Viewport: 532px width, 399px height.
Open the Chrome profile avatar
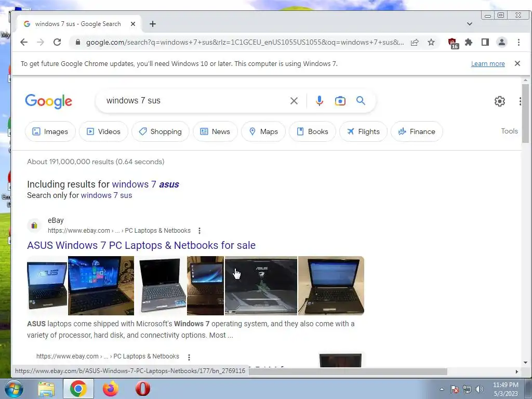point(501,42)
